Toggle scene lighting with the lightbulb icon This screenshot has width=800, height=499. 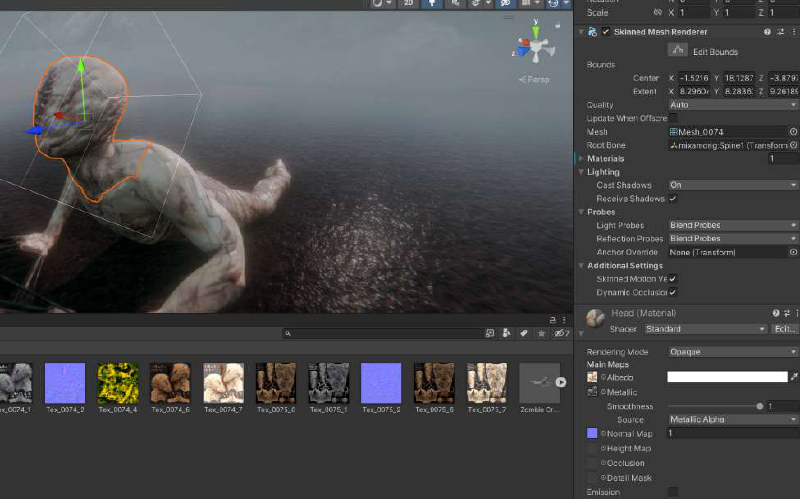[x=433, y=3]
